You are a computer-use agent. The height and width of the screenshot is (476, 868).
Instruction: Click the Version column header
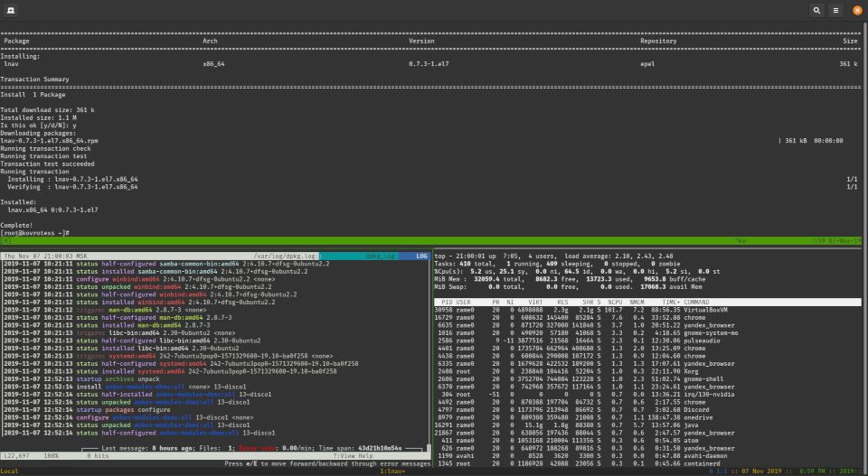pos(421,41)
